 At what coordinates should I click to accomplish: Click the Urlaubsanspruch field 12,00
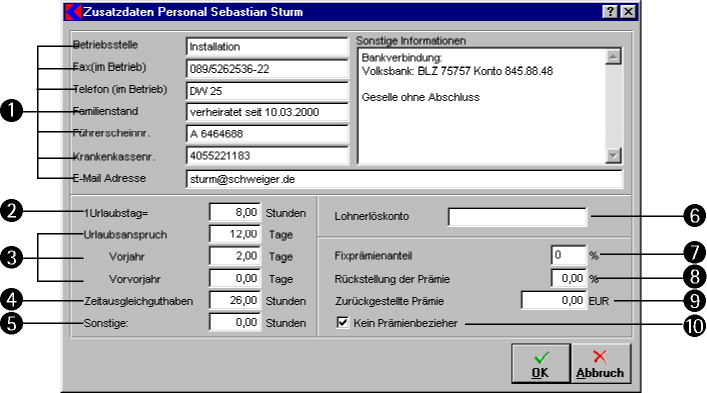(x=235, y=234)
